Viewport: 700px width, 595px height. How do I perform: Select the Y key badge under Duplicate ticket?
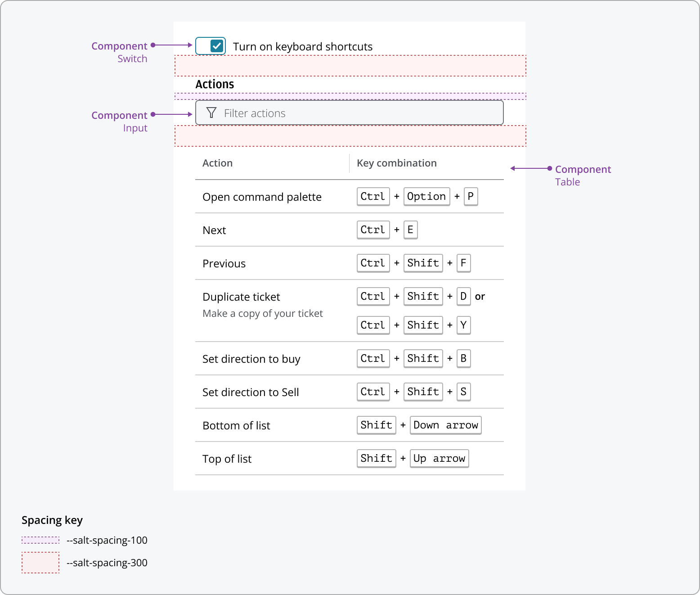463,325
